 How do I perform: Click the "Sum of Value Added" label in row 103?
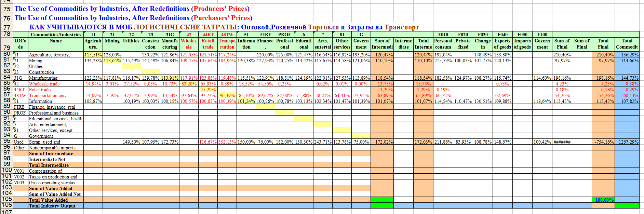coord(51,188)
